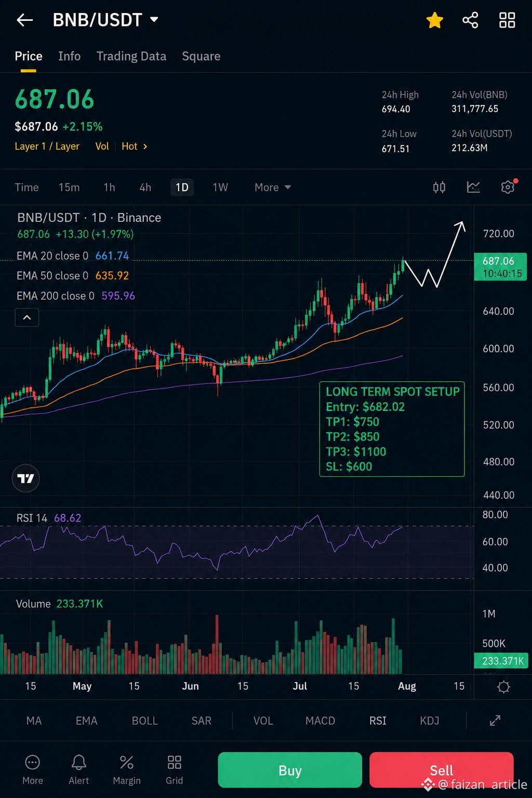Expand chart to fullscreen
This screenshot has width=532, height=798.
click(495, 721)
